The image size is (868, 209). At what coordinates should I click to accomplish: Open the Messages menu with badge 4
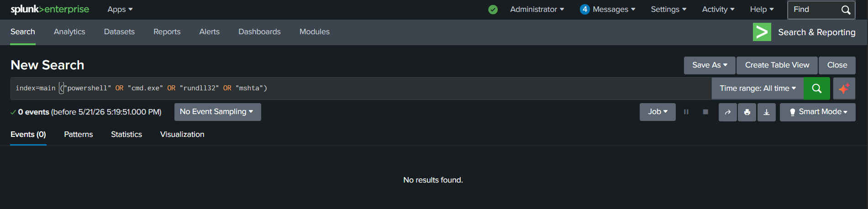608,9
